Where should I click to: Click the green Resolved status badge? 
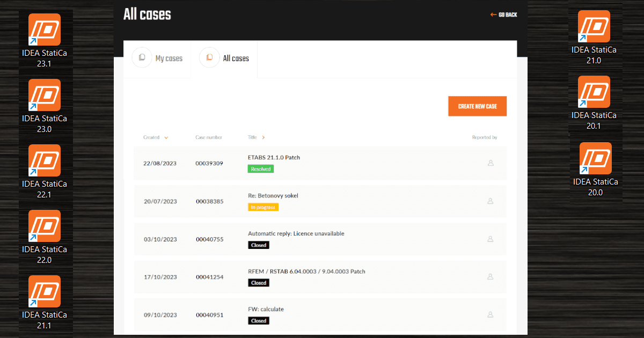(261, 169)
